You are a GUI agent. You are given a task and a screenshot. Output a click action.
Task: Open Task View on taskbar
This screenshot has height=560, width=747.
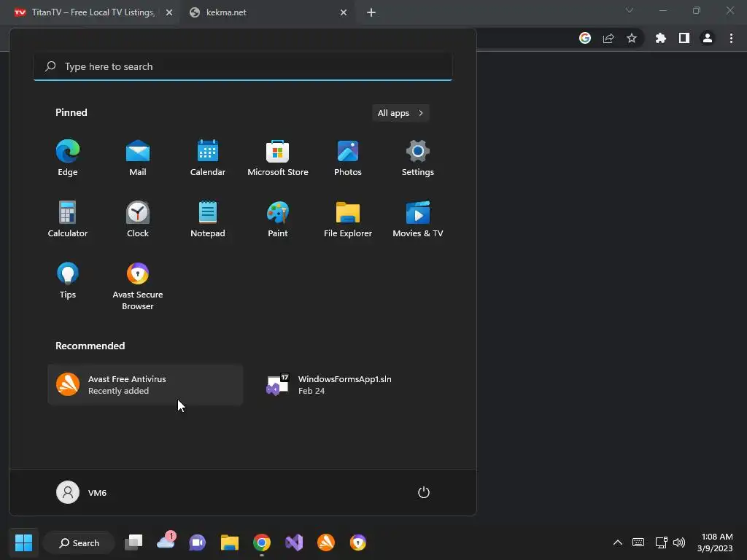133,542
